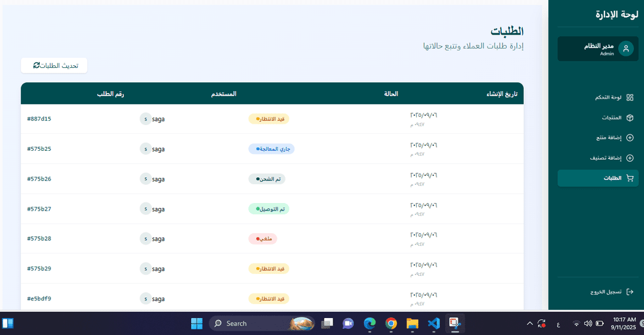The image size is (644, 335).
Task: Open تم التوصيل status badge for order #575b27
Action: coord(269,209)
